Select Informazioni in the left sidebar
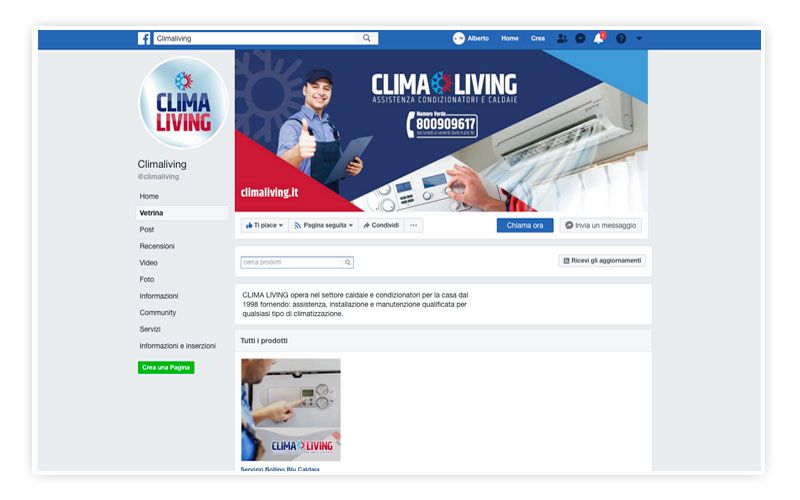The width and height of the screenshot is (800, 500). pyautogui.click(x=159, y=296)
